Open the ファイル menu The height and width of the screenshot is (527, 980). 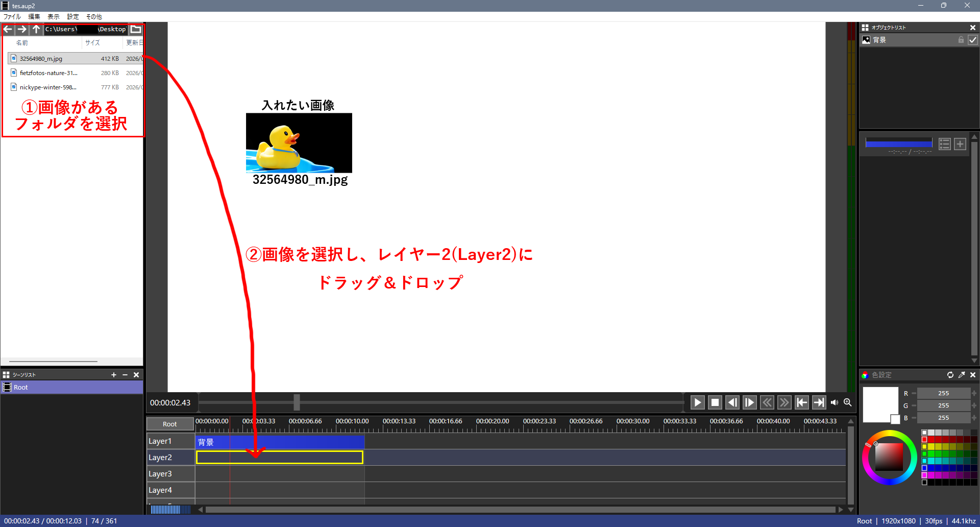click(x=12, y=17)
